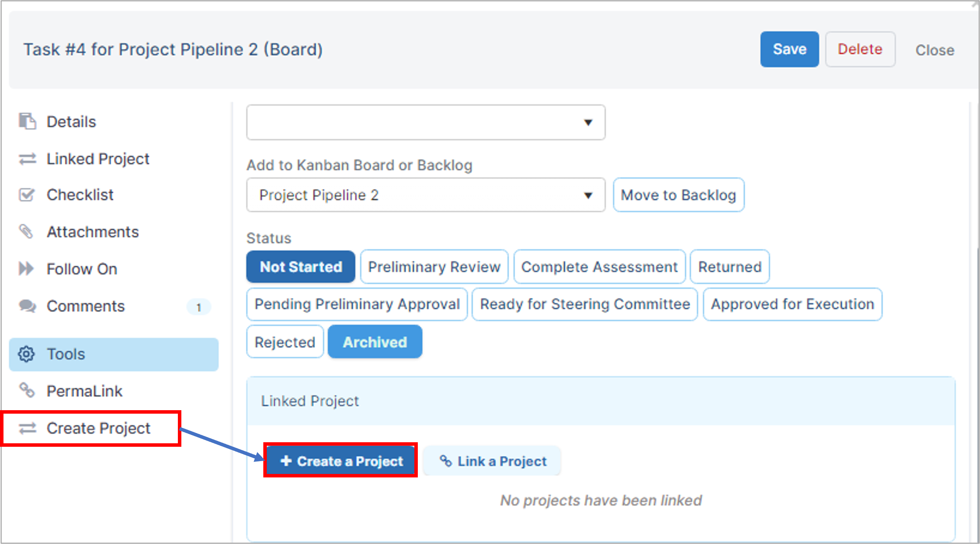This screenshot has height=544, width=980.
Task: Set status to Preliminary Review
Action: 434,267
